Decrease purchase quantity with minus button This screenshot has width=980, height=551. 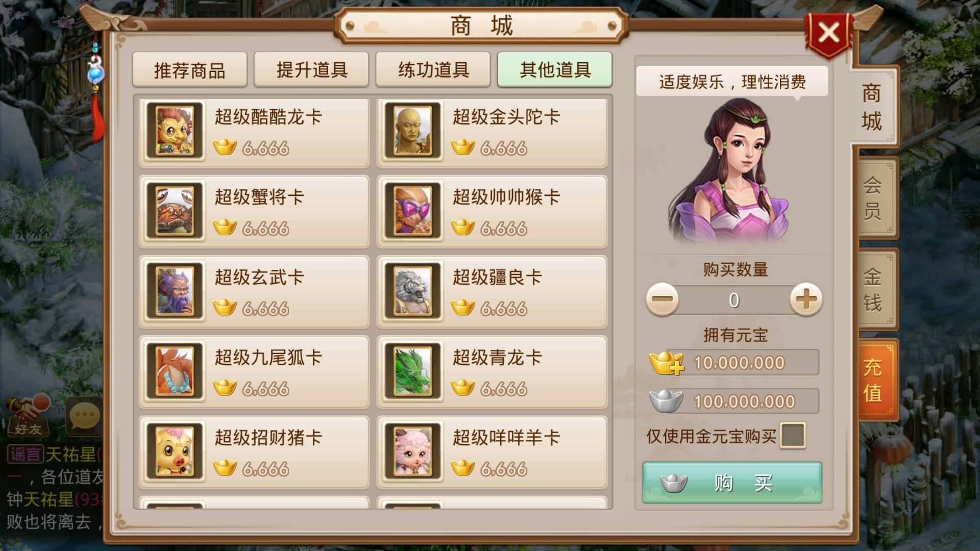[x=662, y=299]
